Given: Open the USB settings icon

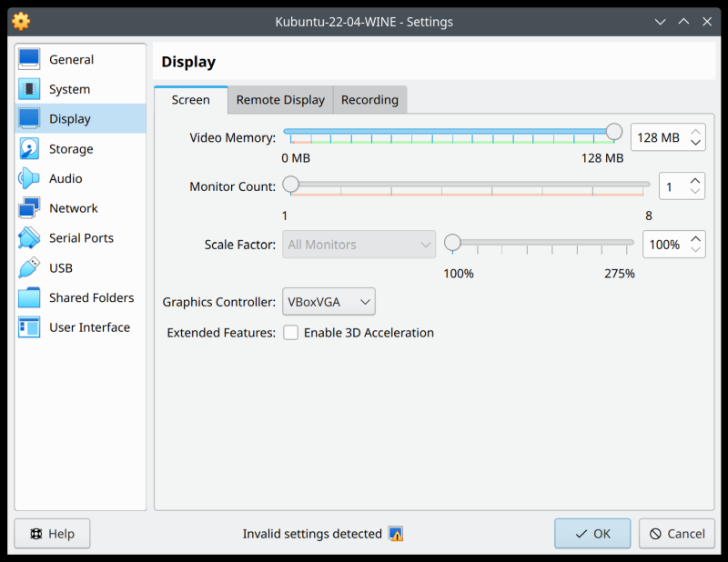Looking at the screenshot, I should click(x=29, y=268).
